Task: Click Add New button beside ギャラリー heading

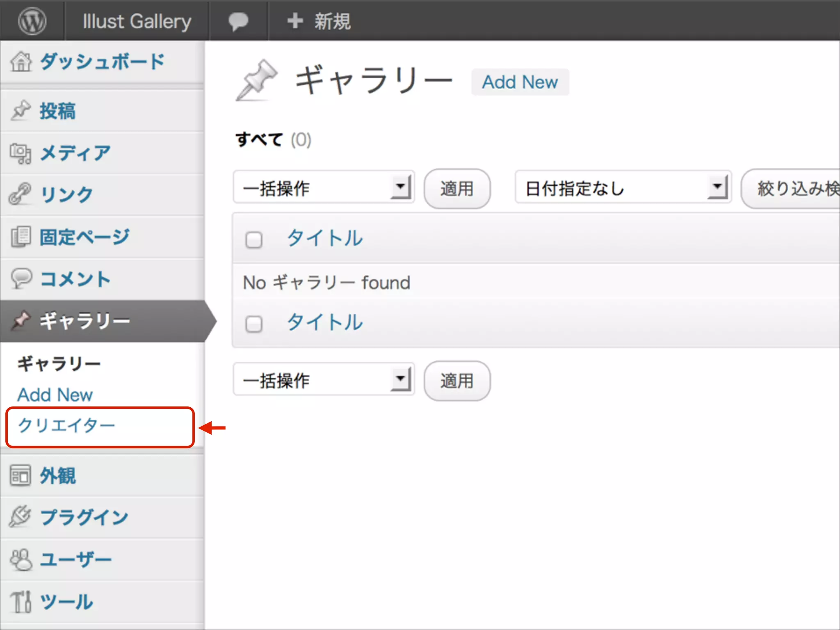Action: [x=520, y=82]
